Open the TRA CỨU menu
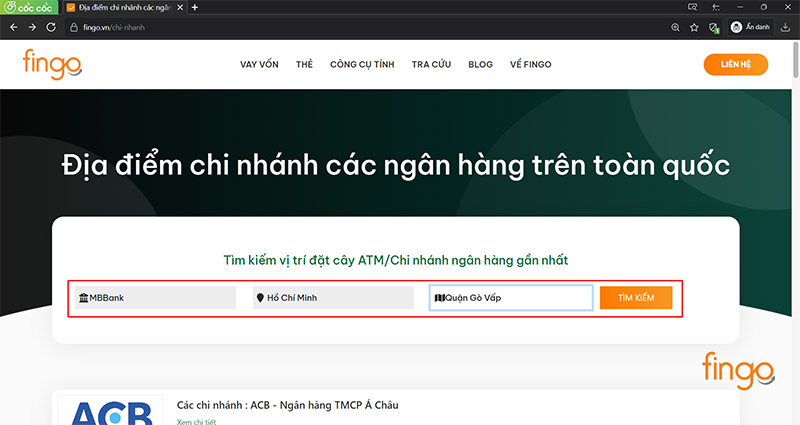The image size is (800, 425). click(432, 64)
